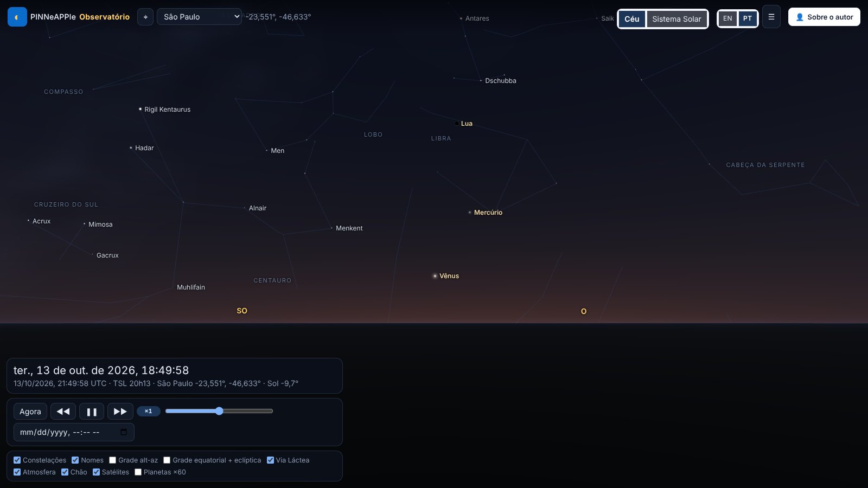Select EN language option

(x=727, y=18)
